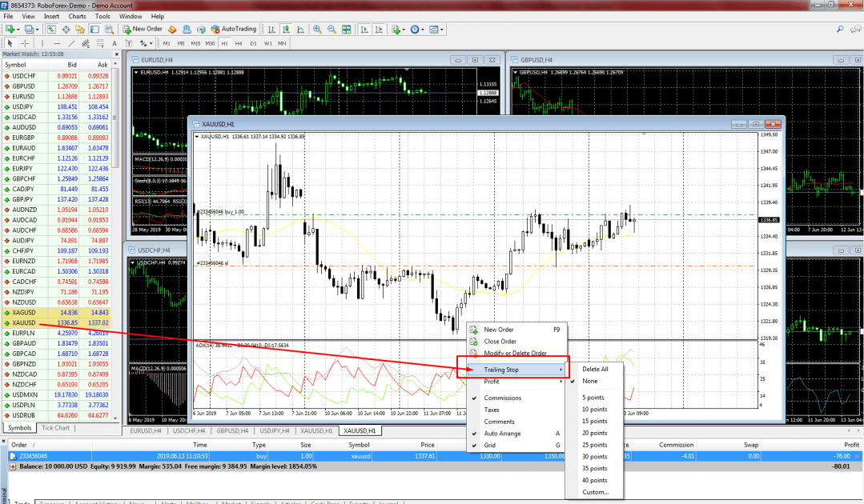
Task: Select None trailing stop option
Action: 595,381
